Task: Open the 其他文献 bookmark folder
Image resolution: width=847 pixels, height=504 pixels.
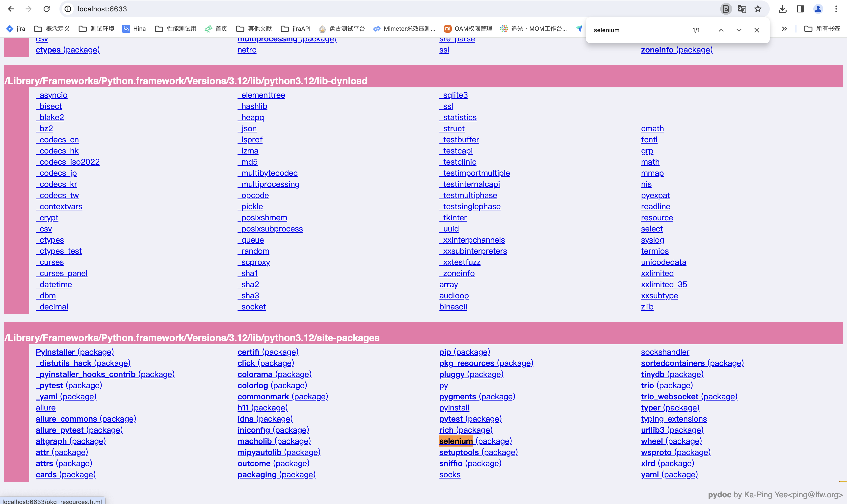Action: click(x=254, y=28)
